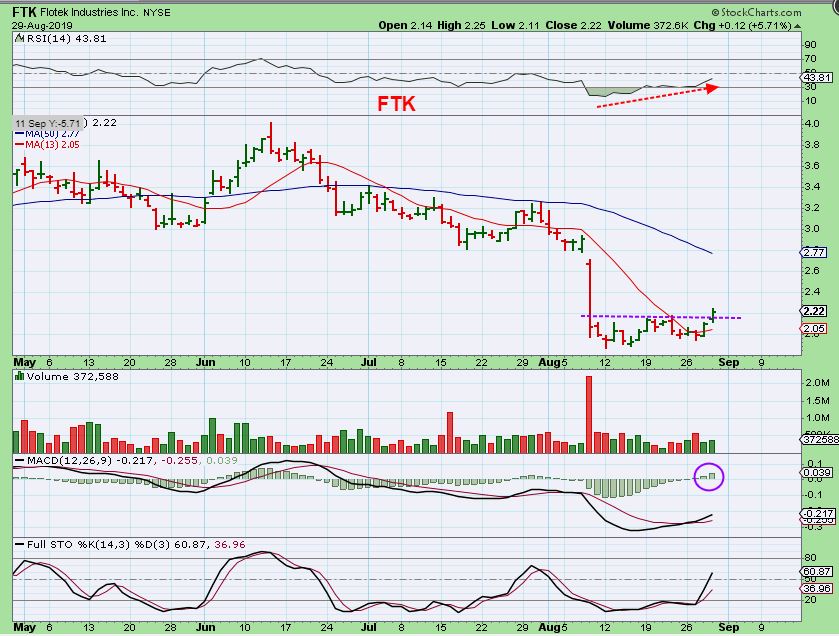Select the FTK Flotek Industries Inc. title
The height and width of the screenshot is (636, 839).
click(x=74, y=12)
